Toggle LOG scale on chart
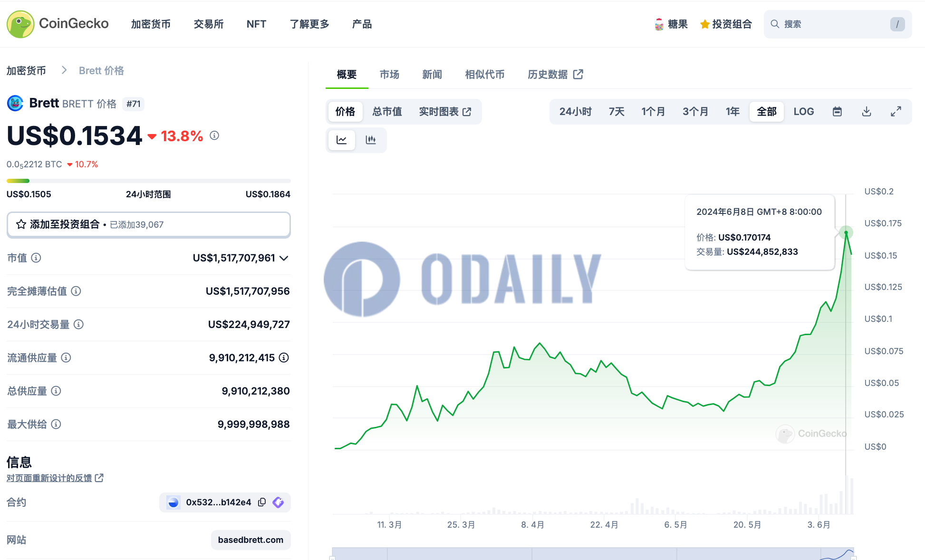The height and width of the screenshot is (560, 925). 804,112
